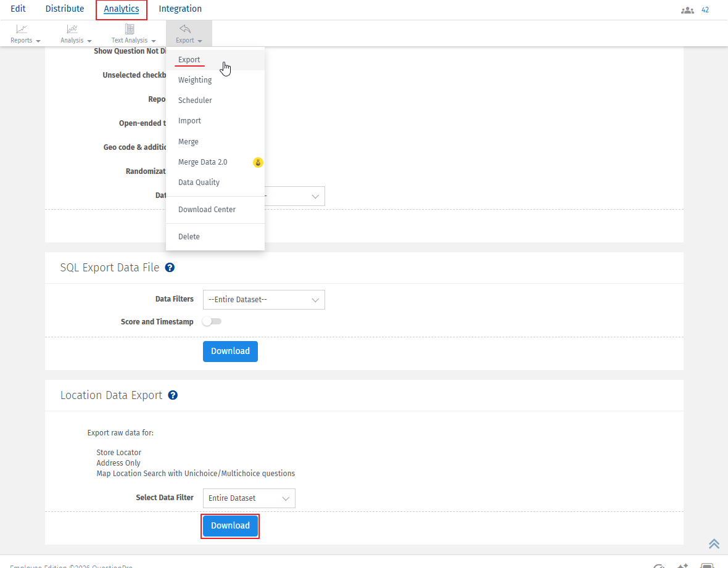The image size is (728, 568).
Task: Switch to the Integration tab
Action: click(x=180, y=9)
